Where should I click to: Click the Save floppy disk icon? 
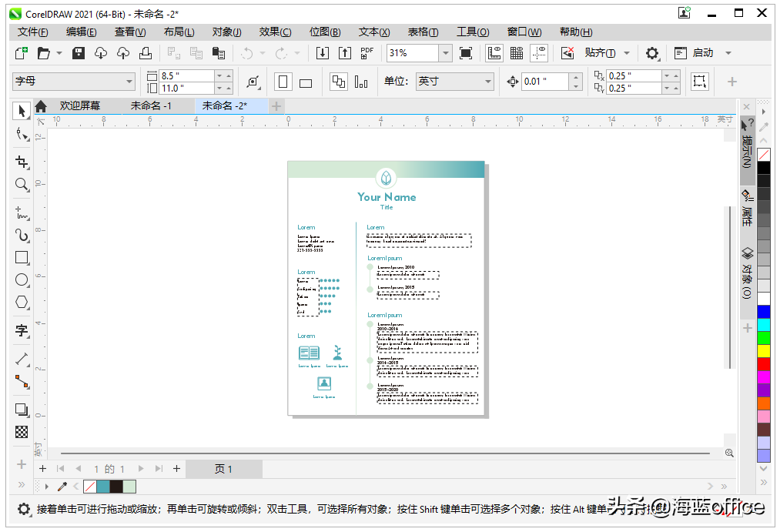coord(79,53)
